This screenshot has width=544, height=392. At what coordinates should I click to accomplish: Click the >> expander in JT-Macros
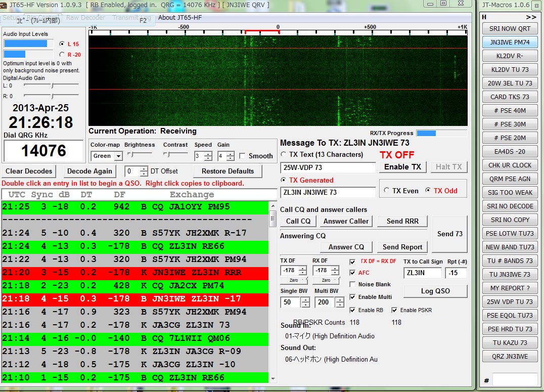pyautogui.click(x=531, y=17)
